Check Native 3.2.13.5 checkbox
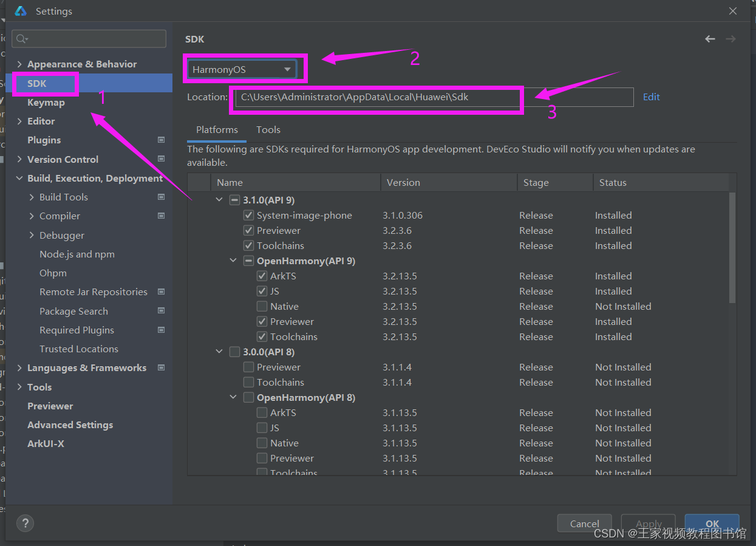The image size is (756, 546). point(262,306)
